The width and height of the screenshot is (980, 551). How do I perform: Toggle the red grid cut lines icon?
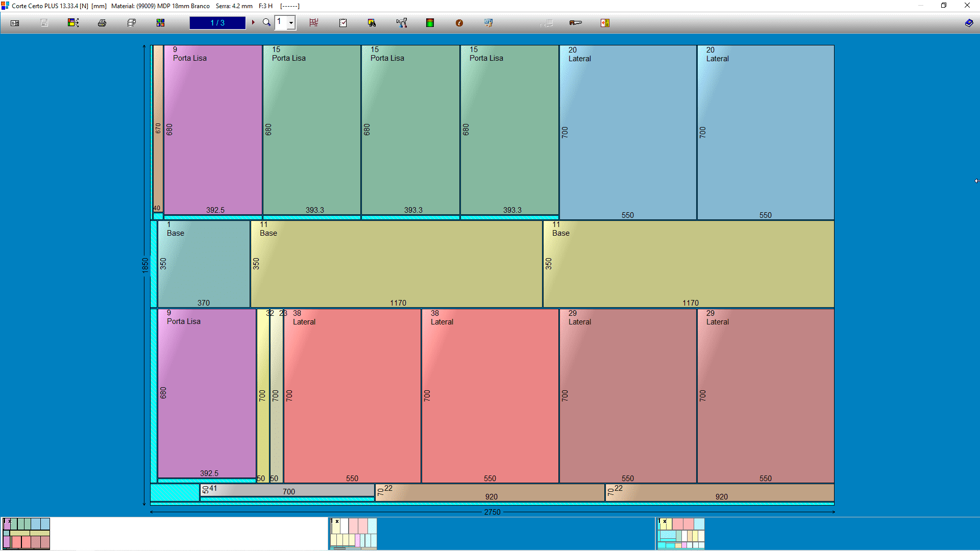[x=313, y=23]
